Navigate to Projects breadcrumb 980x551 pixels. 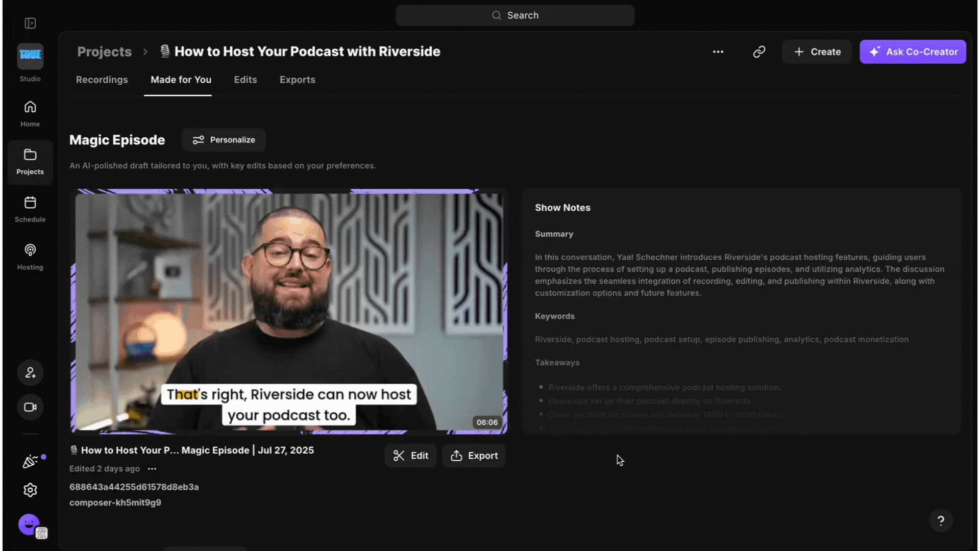click(104, 52)
